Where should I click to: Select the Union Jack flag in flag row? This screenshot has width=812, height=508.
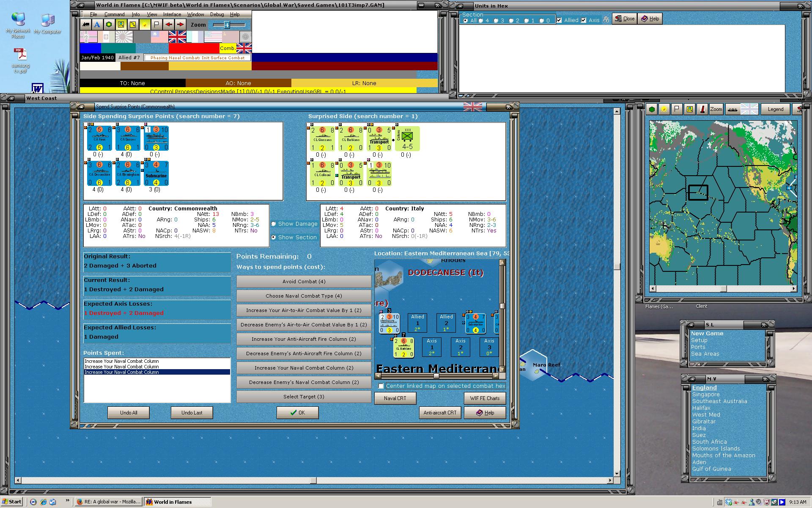pos(177,37)
